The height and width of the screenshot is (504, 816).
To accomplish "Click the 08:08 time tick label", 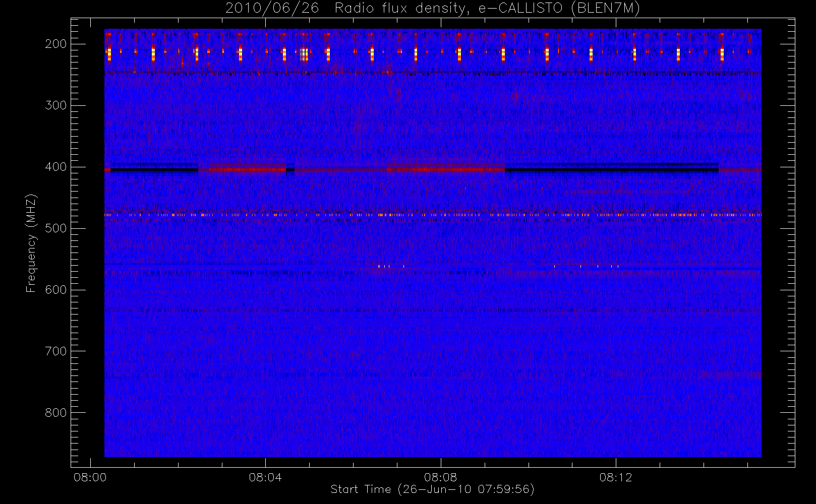I will click(441, 477).
